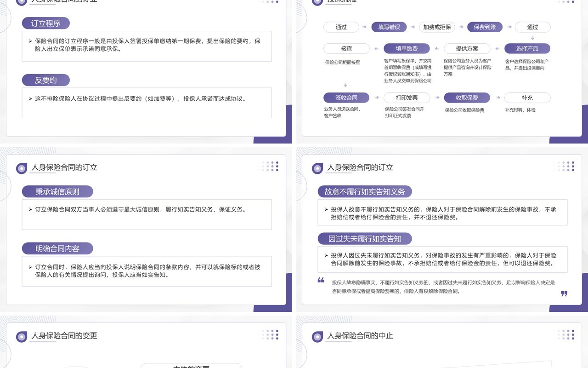Screen dimensions: 588x368
Task: Select the 提供方案 flow step
Action: pyautogui.click(x=467, y=48)
